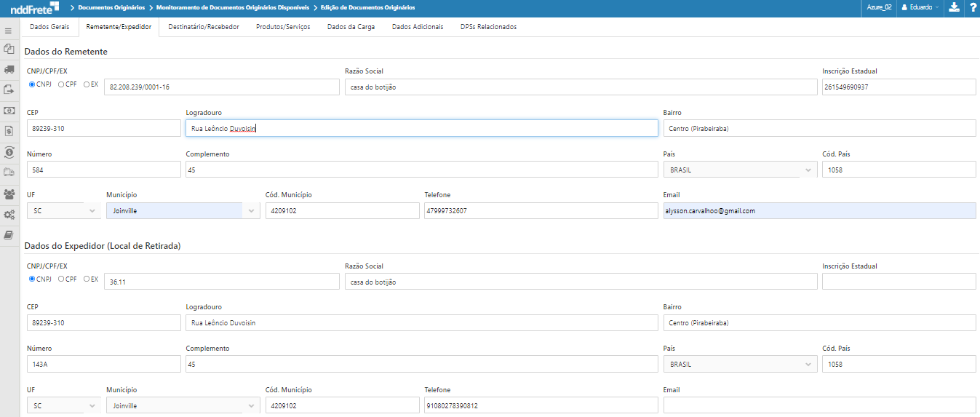Open the settings gears icon in the sidebar
Viewport: 980px width, 417px height.
pos(9,215)
